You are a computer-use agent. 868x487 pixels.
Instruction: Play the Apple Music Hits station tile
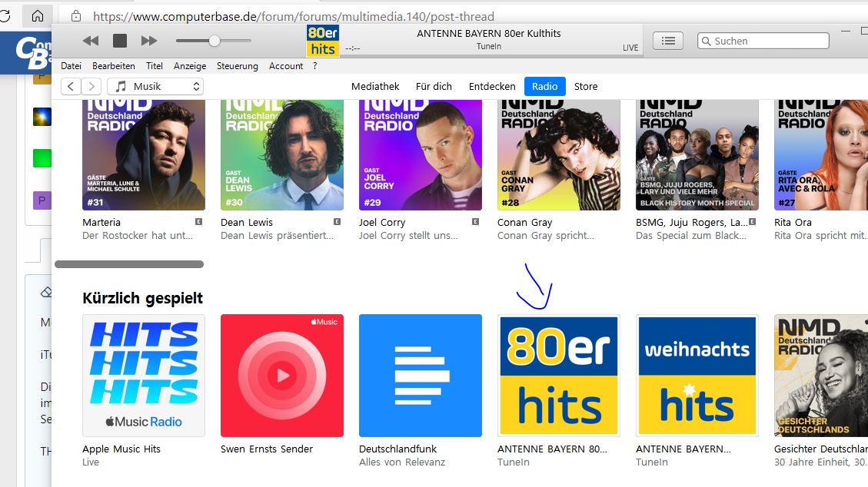click(x=143, y=376)
